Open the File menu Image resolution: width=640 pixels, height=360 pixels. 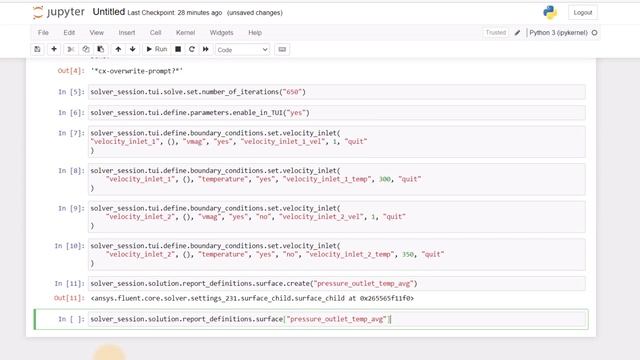pos(43,33)
